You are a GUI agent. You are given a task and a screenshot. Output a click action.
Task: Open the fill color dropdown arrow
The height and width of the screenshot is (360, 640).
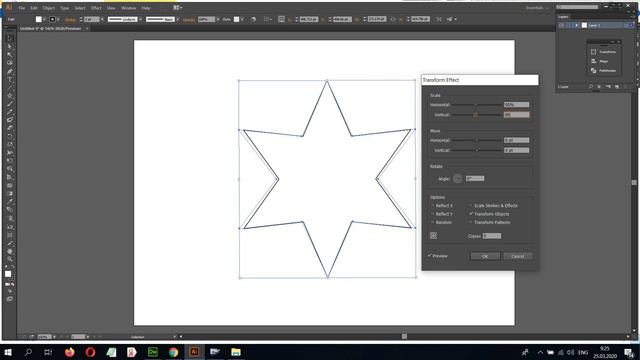(x=44, y=19)
